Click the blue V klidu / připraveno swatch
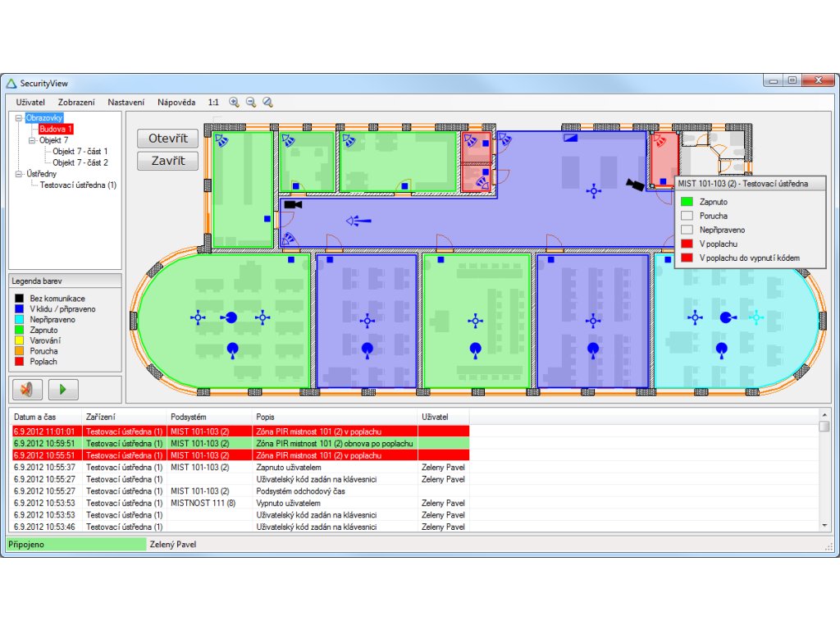The width and height of the screenshot is (840, 630). pos(20,309)
